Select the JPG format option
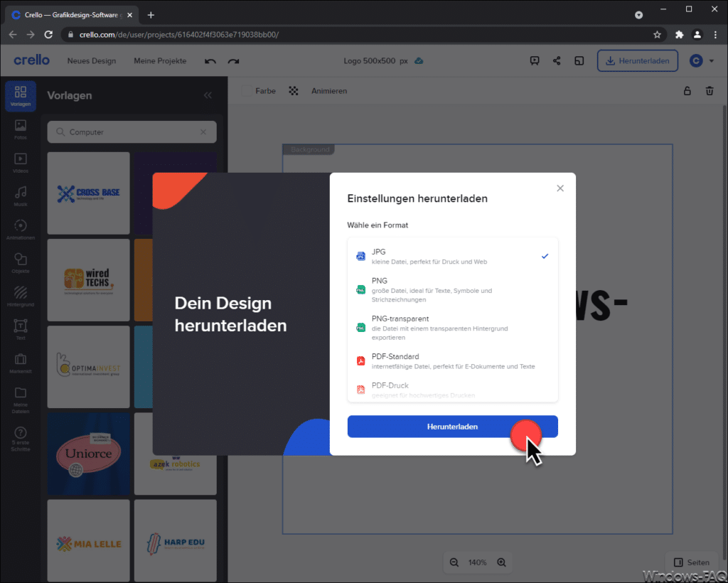The image size is (728, 583). (x=453, y=256)
